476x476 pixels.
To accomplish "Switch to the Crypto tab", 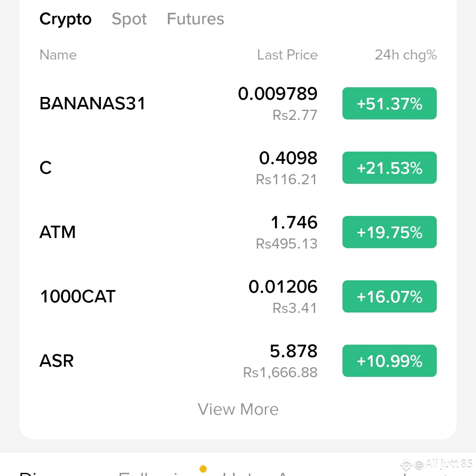I will [65, 19].
